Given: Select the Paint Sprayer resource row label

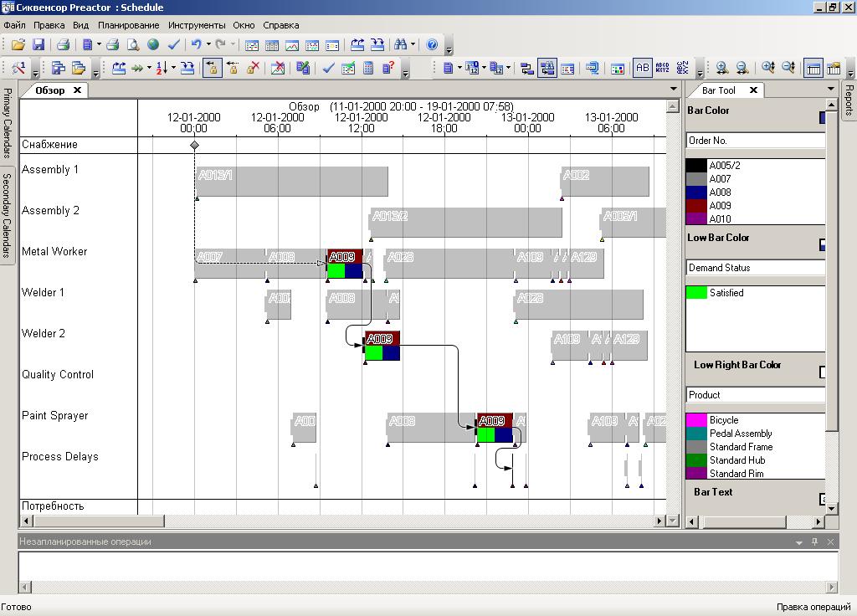Looking at the screenshot, I should 54,415.
